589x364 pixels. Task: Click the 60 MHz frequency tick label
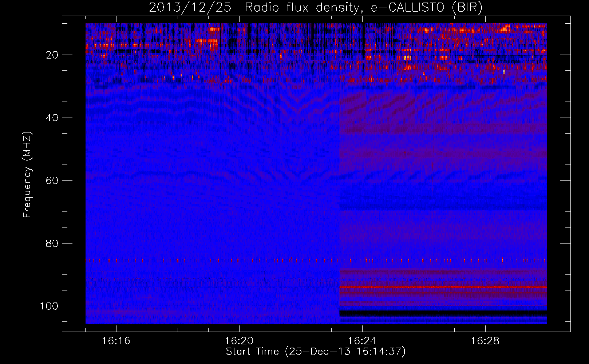click(x=52, y=181)
